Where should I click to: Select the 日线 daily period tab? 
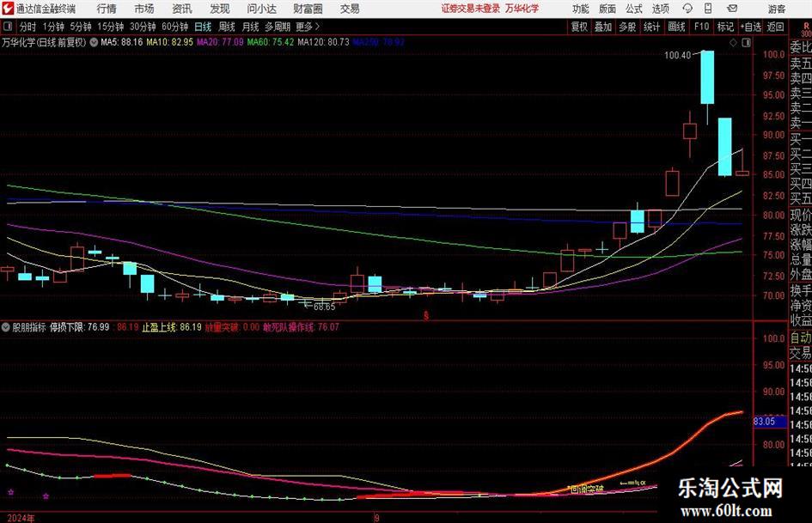click(203, 27)
